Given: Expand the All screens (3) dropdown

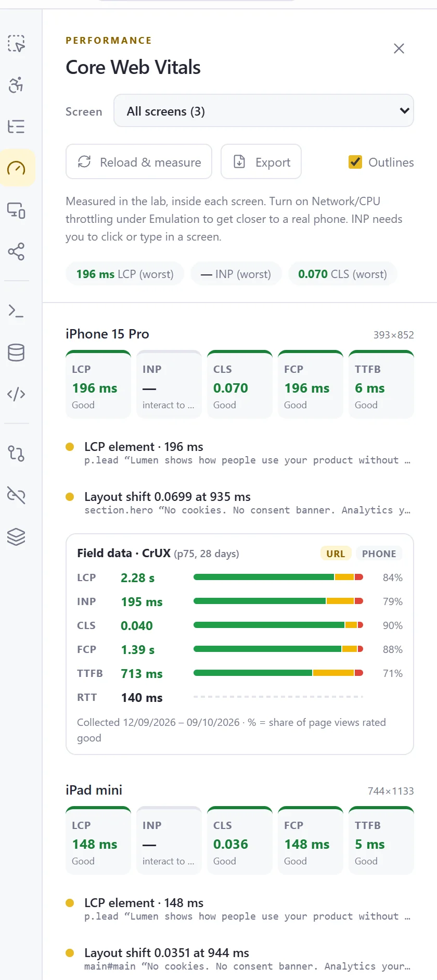Looking at the screenshot, I should coord(264,110).
